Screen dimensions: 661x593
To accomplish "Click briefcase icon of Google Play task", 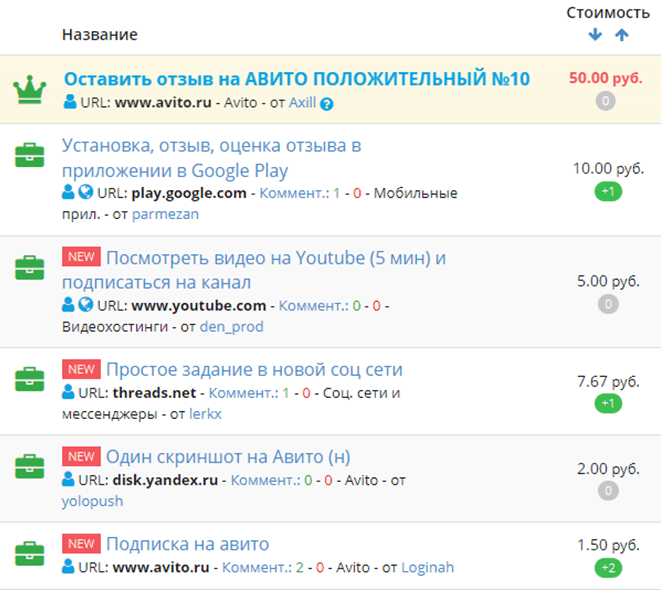I will (30, 155).
